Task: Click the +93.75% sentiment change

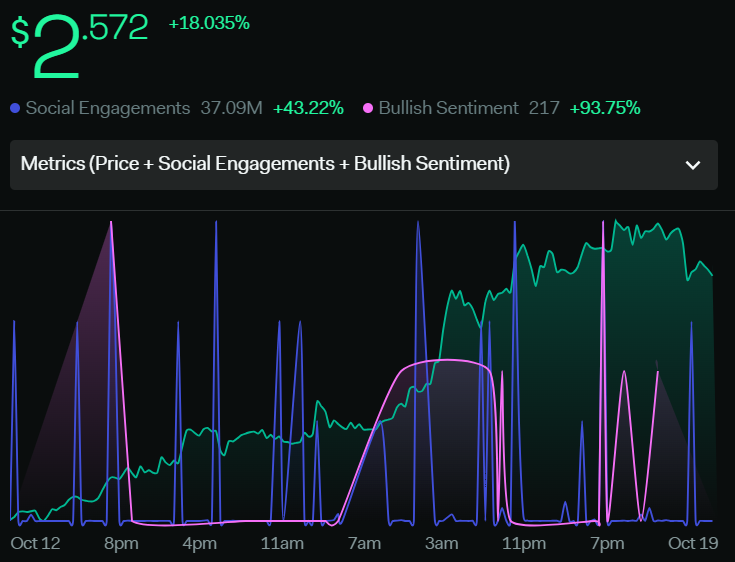Action: pos(605,108)
